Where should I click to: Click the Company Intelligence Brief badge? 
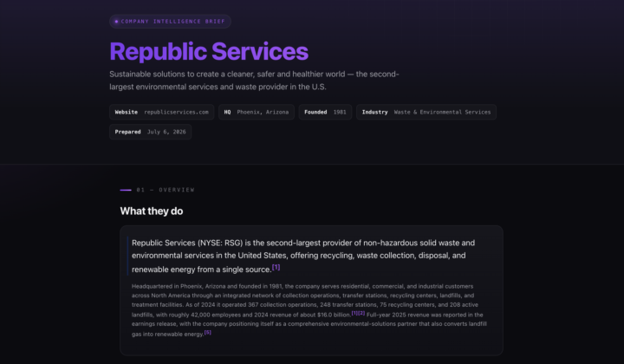tap(170, 22)
